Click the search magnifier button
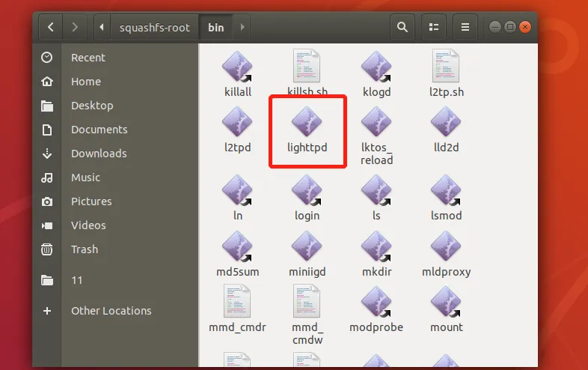The width and height of the screenshot is (588, 370). coord(402,28)
